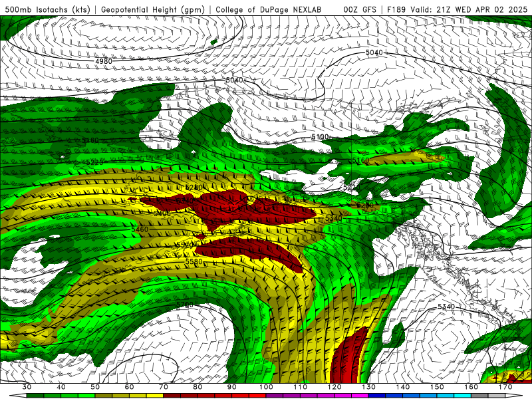Click the "Geopotential Height (gpm)" header text
This screenshot has height=399, width=532.
[x=153, y=9]
